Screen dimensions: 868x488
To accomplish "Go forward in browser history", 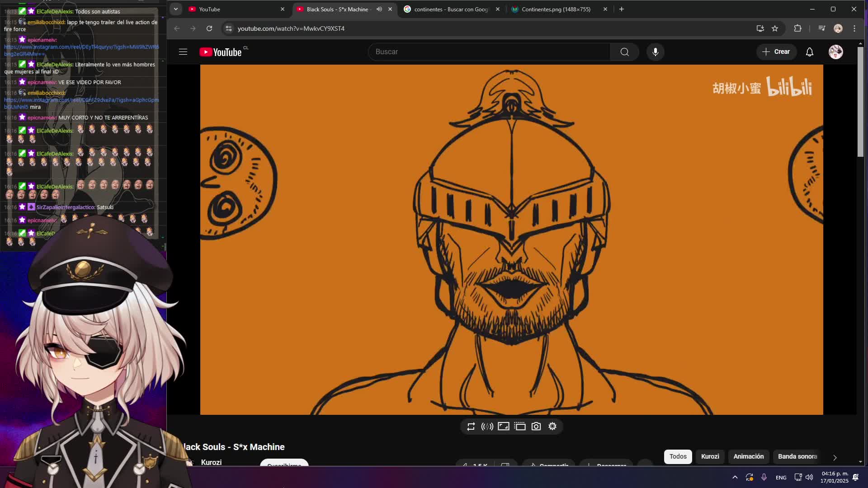I will [193, 28].
